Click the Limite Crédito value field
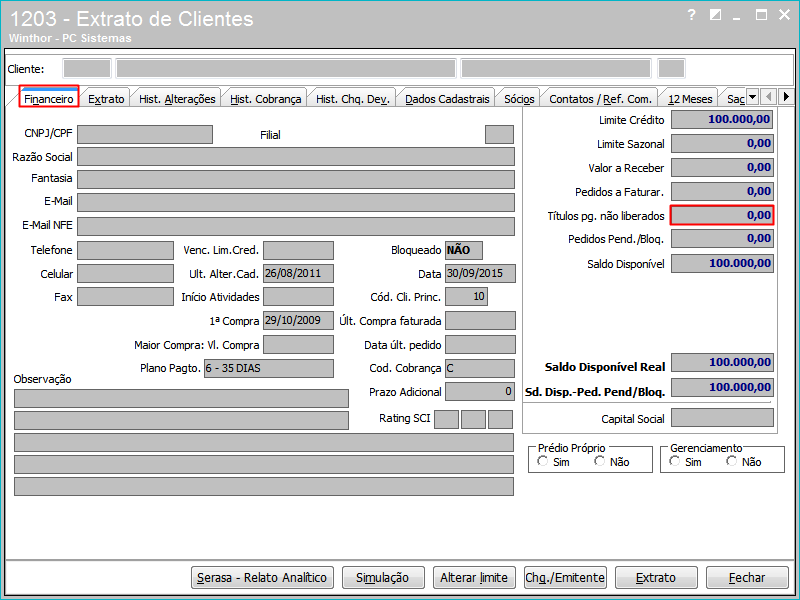This screenshot has height=600, width=800. point(722,120)
